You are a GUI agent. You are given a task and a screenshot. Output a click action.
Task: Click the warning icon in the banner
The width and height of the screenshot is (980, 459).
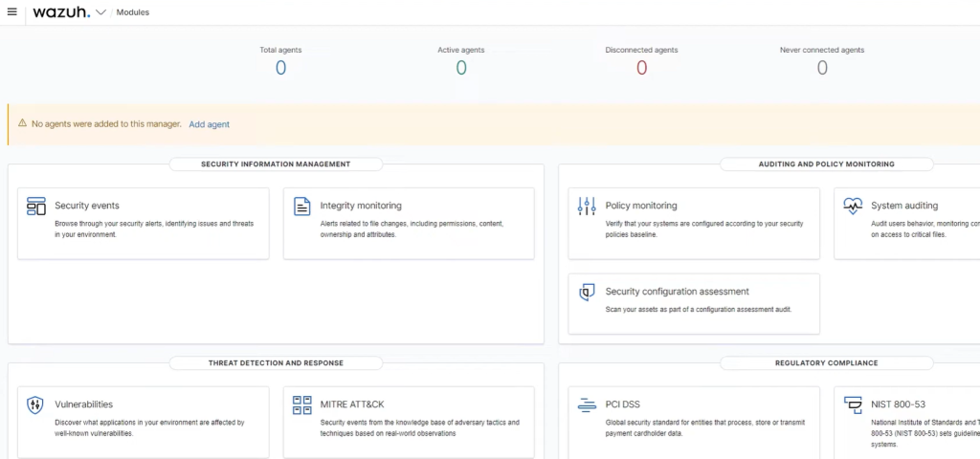22,123
